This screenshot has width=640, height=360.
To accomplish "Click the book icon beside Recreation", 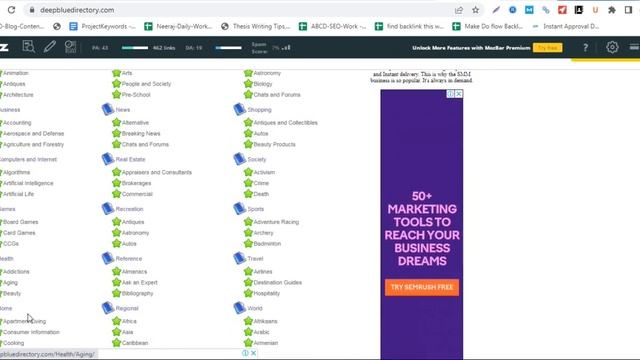I will click(x=108, y=208).
